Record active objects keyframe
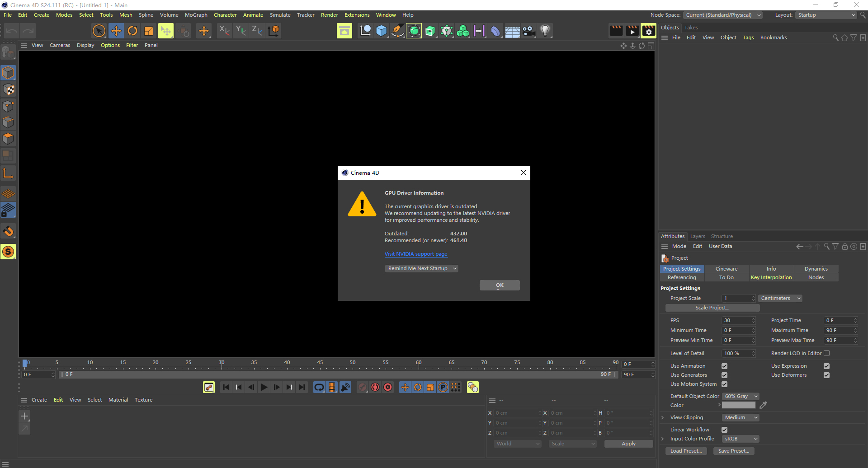 pyautogui.click(x=363, y=387)
